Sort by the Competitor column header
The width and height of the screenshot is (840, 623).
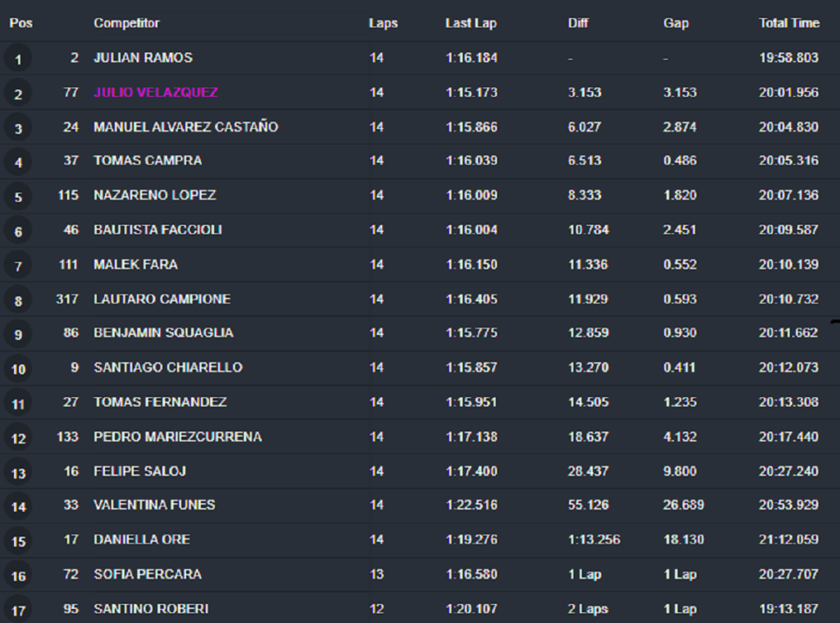(x=126, y=23)
